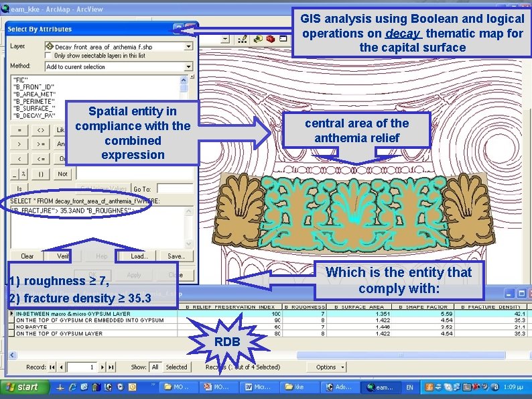Jump to last record in table
The image size is (532, 399).
[112, 367]
